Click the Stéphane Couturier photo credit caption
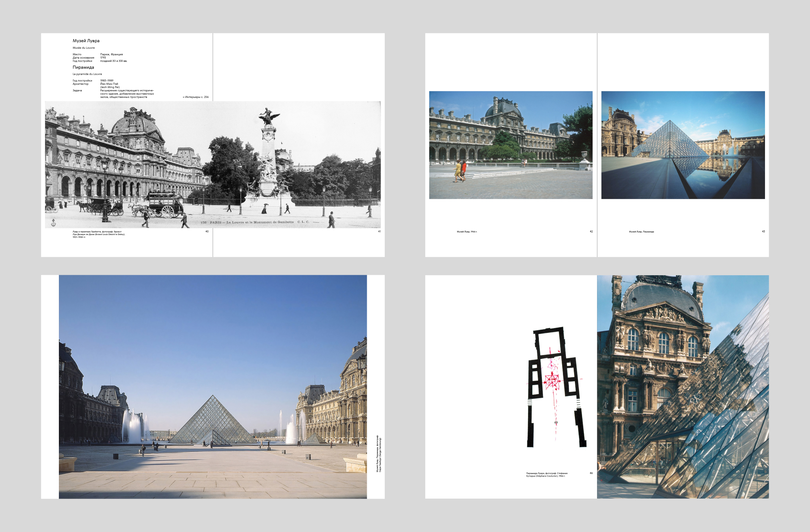Screen dimensions: 810x532 tap(546, 475)
